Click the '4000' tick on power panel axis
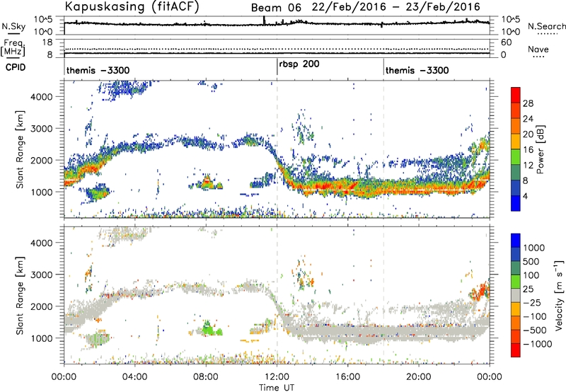 (x=42, y=97)
